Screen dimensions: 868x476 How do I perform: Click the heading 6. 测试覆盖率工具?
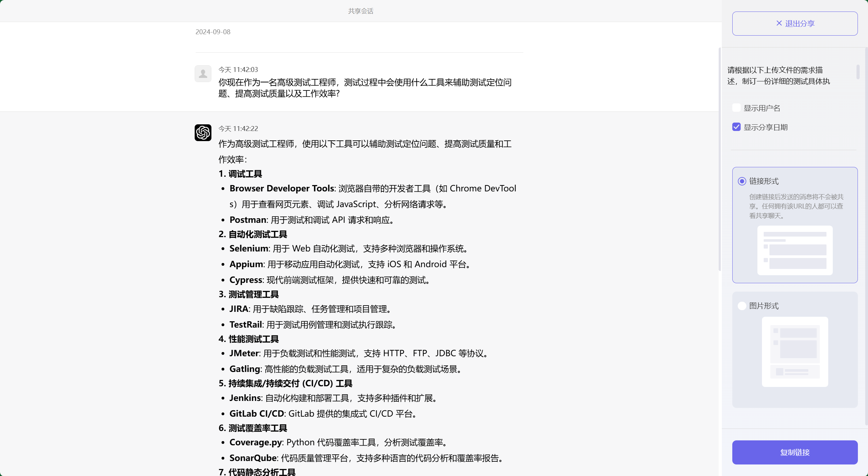tap(253, 428)
